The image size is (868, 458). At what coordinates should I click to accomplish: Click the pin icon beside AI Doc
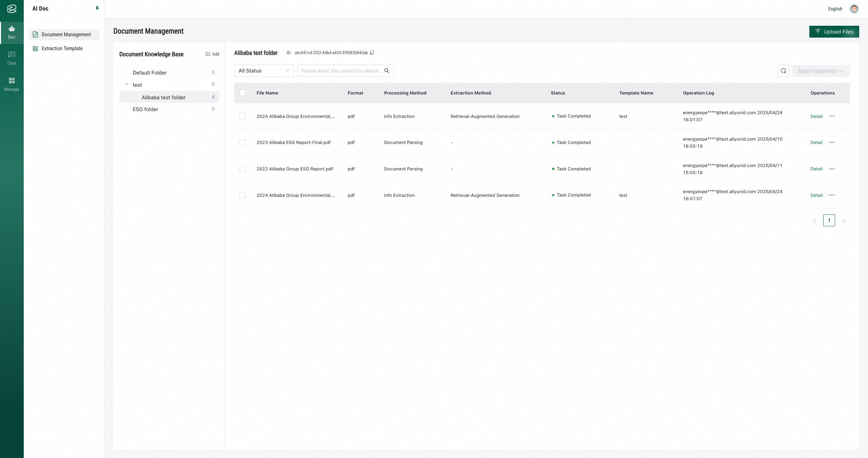click(x=97, y=8)
